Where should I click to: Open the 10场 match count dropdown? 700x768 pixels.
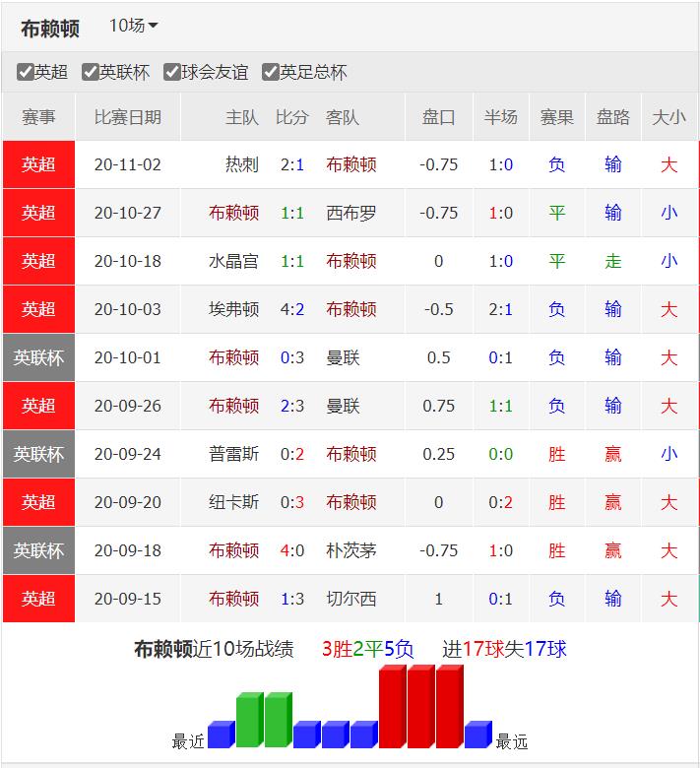click(x=133, y=26)
